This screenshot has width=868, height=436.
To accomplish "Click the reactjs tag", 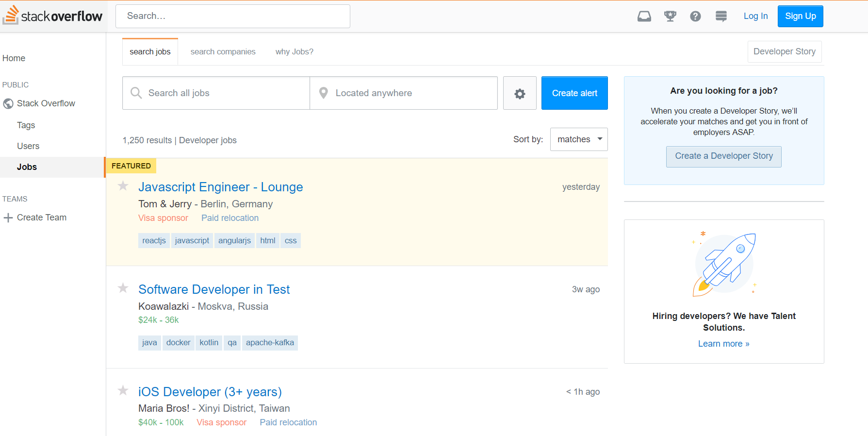I will click(x=154, y=240).
